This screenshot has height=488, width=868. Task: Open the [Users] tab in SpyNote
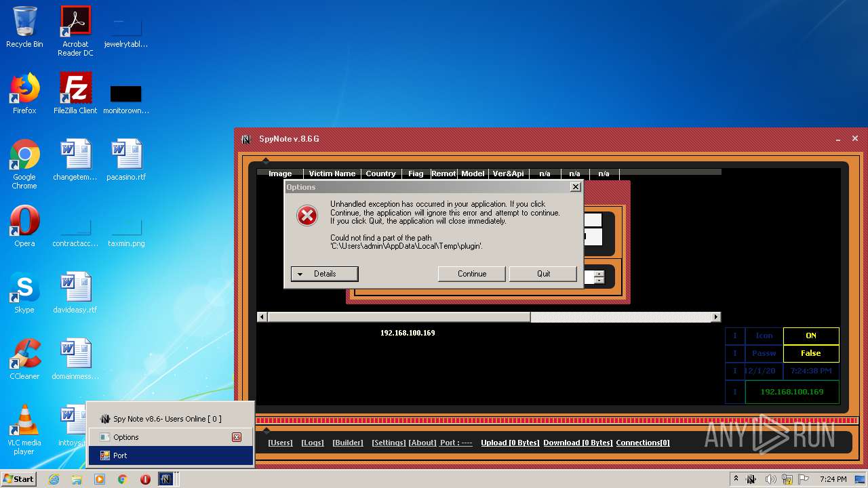pos(280,443)
